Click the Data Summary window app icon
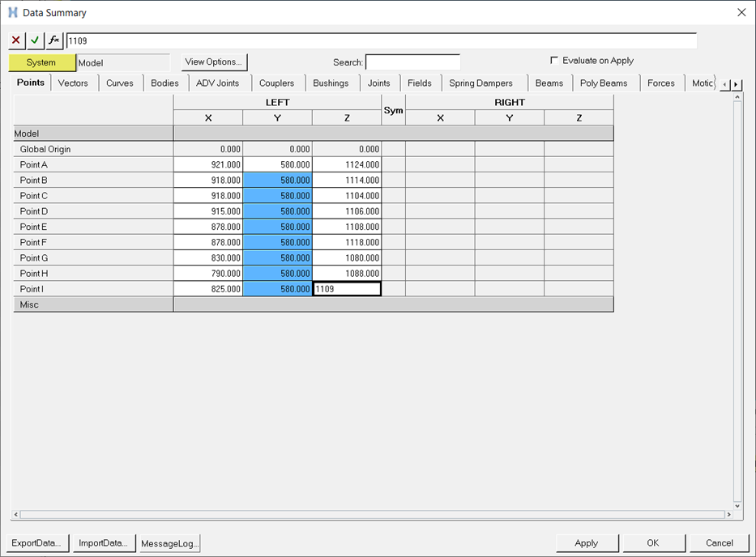This screenshot has height=557, width=756. tap(12, 12)
